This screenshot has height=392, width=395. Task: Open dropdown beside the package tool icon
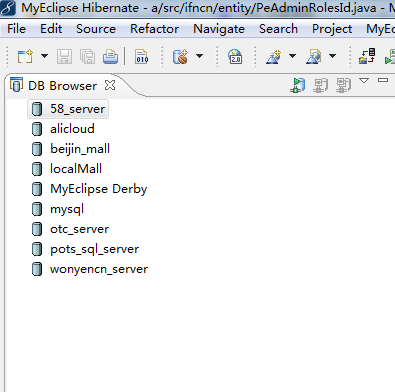pos(199,56)
